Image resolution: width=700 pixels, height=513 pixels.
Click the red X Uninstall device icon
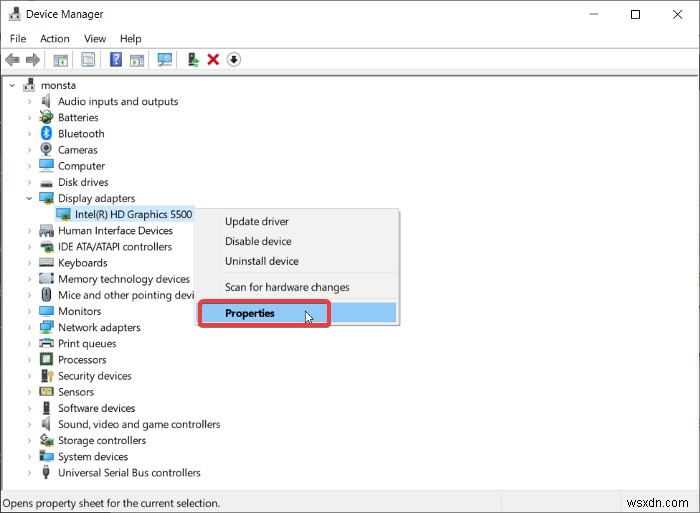click(213, 59)
